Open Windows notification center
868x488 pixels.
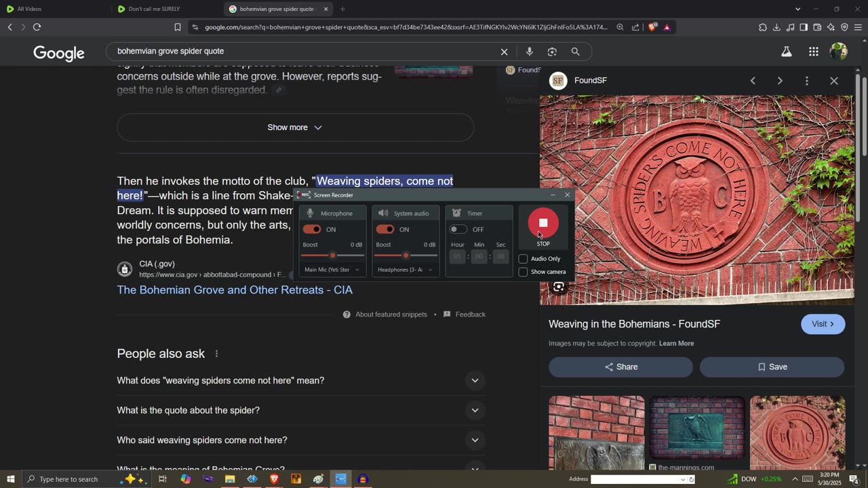pyautogui.click(x=854, y=479)
